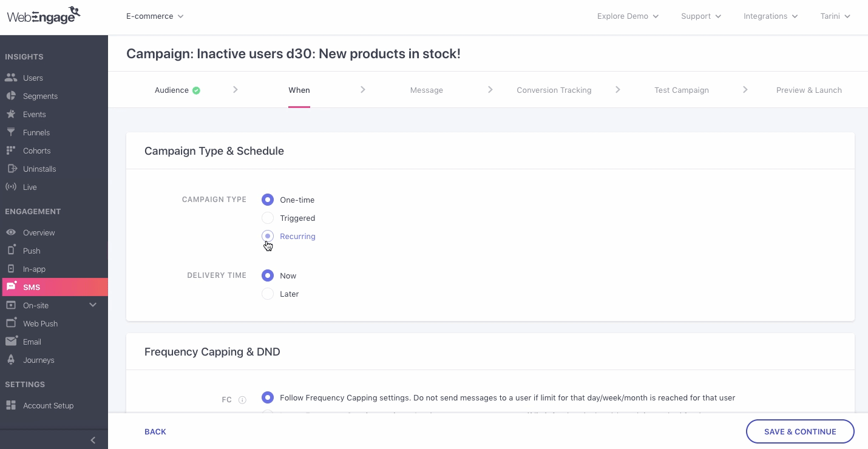Click the SAVE & CONTINUE button
Screen dimensions: 868x449
[x=800, y=431]
